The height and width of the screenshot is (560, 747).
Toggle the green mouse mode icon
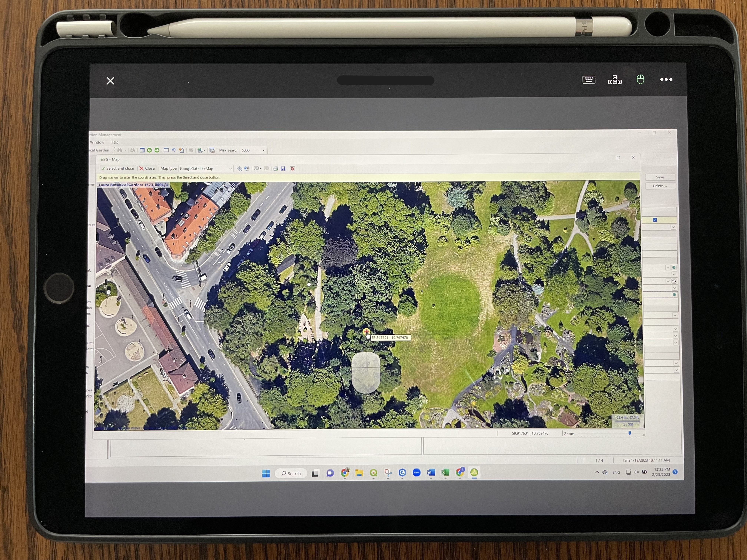640,80
